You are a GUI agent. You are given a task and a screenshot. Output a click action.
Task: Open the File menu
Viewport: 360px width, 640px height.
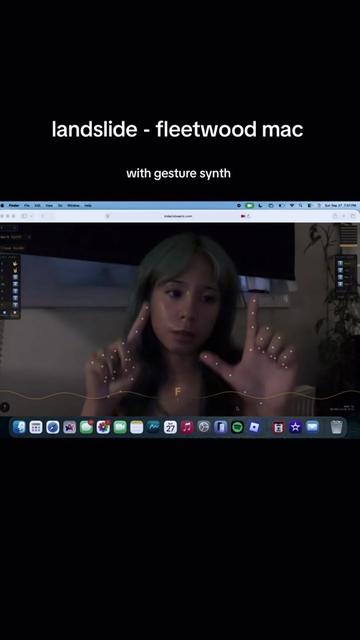27,205
